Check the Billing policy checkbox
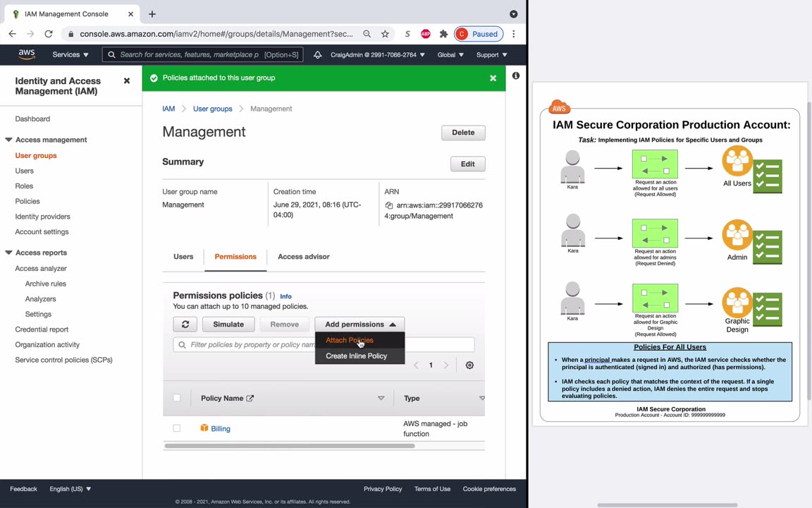 coord(177,428)
